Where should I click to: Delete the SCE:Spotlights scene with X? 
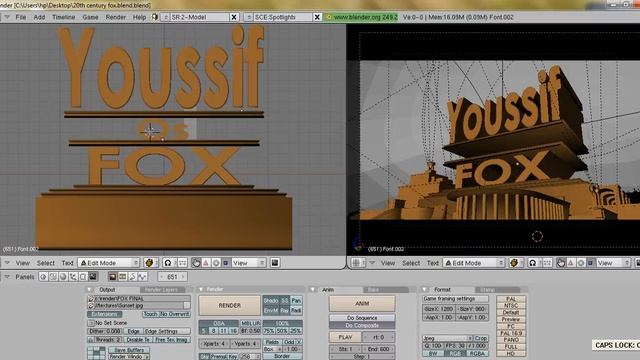[x=317, y=17]
